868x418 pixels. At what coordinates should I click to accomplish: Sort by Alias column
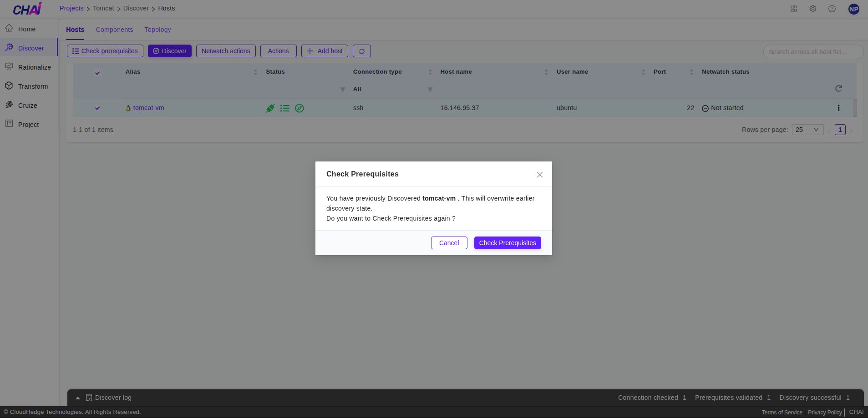click(x=255, y=72)
